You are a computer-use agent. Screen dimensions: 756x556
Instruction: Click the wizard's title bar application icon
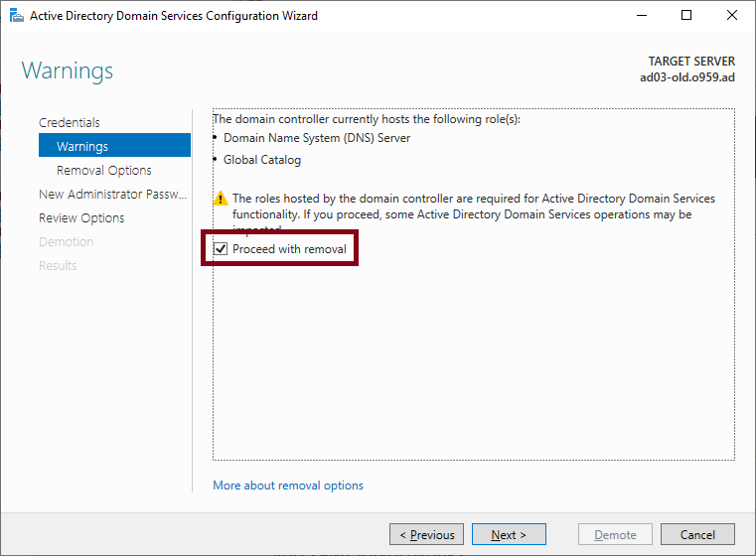click(17, 16)
